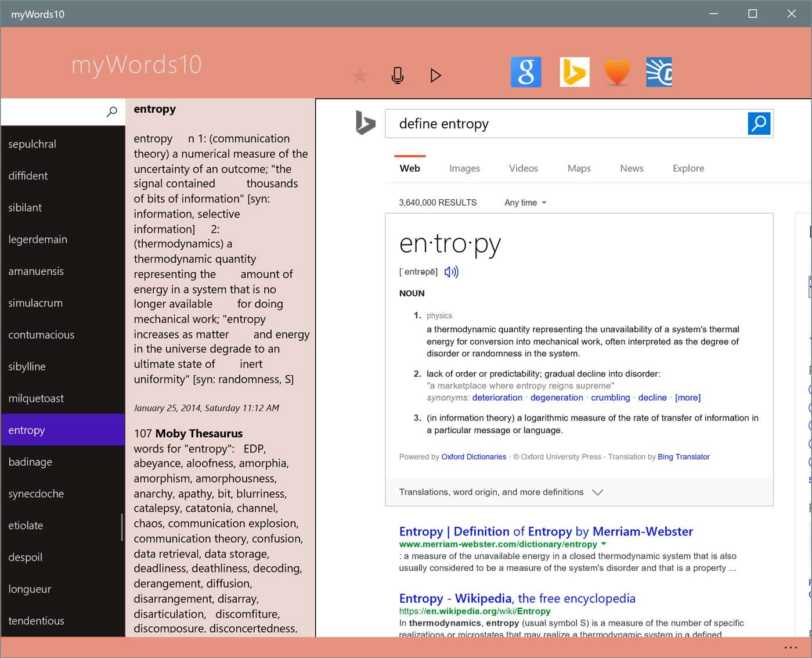Screen dimensions: 812x658
Task: Expand Merriam-Webster URL dropdown arrow
Action: click(x=604, y=544)
